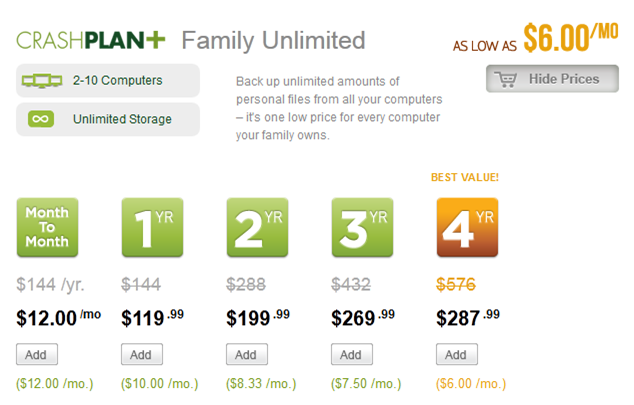Viewport: 634px width, 405px height.
Task: Pick the 3 YR plan badge
Action: click(363, 227)
